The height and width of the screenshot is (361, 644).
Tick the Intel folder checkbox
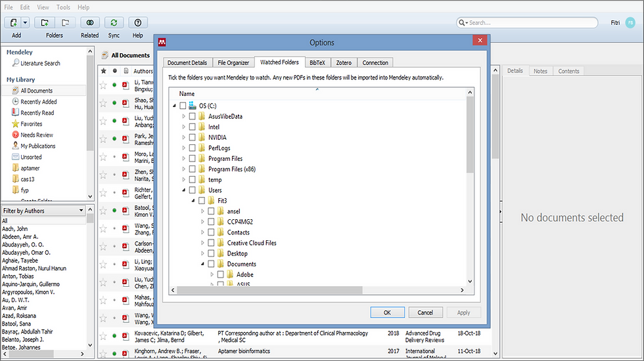coord(192,127)
